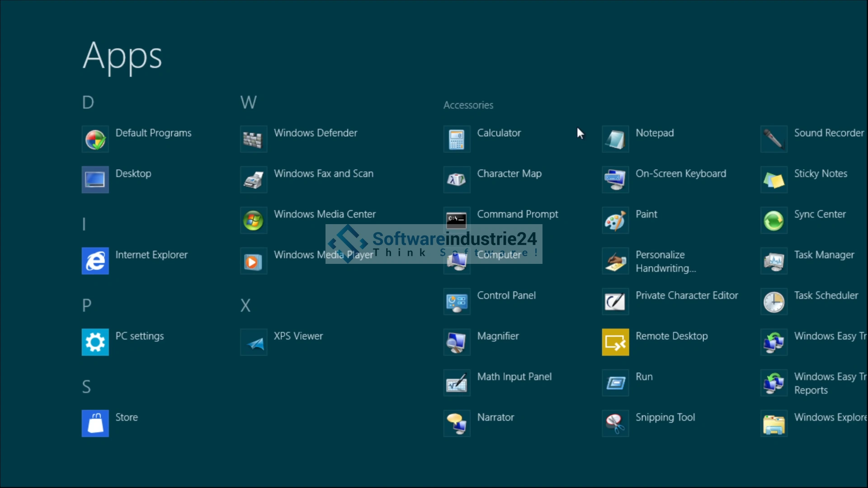Open the Sticky Notes icon
868x488 pixels.
click(774, 180)
